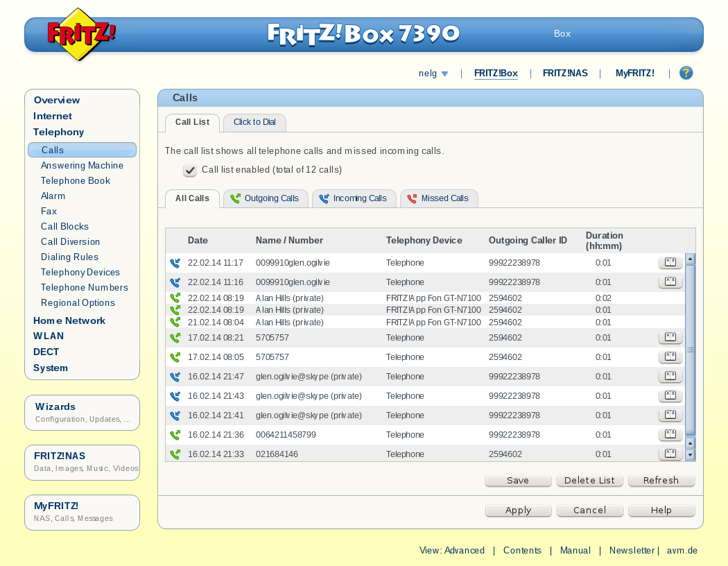The width and height of the screenshot is (728, 566).
Task: Click incoming call icon for 16.02.14 21:47
Action: click(x=175, y=377)
